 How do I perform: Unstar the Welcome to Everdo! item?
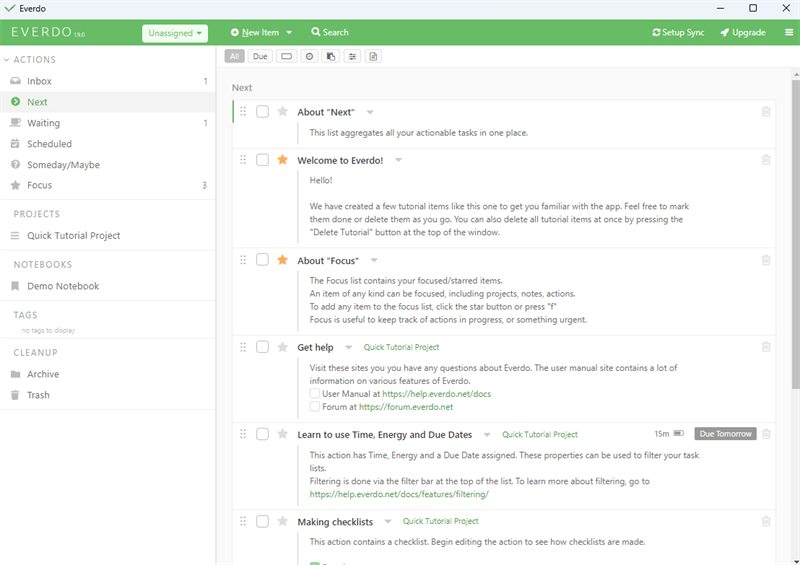(x=282, y=160)
